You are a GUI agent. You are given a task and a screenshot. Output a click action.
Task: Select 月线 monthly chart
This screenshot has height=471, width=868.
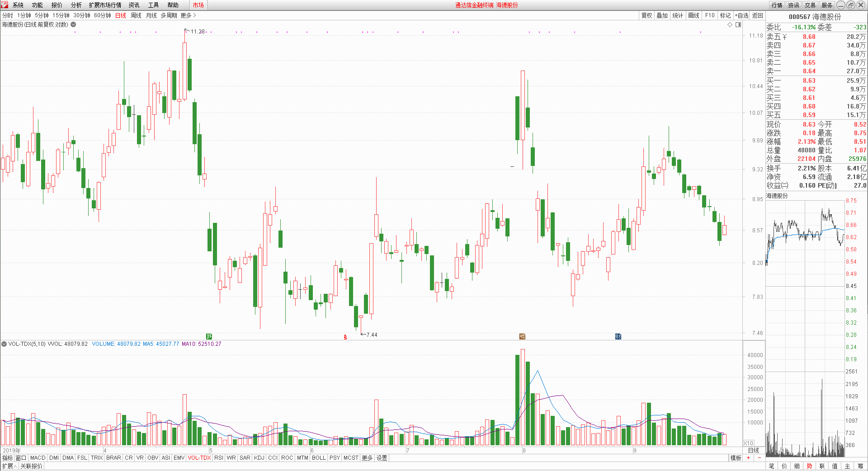pos(151,15)
